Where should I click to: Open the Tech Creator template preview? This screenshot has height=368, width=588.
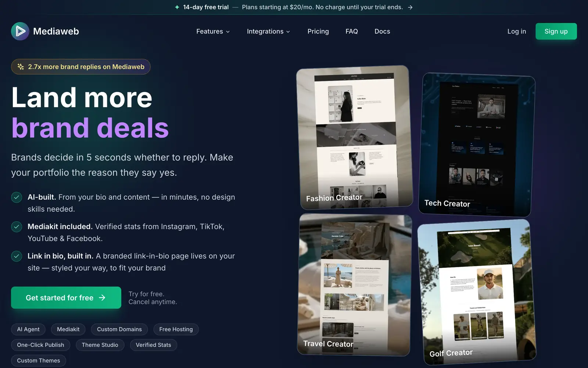tap(477, 145)
